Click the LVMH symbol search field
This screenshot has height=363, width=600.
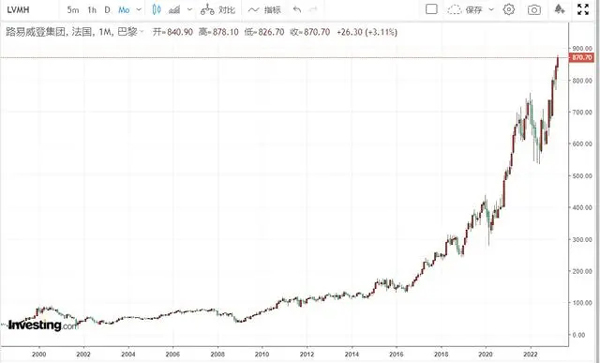(x=30, y=10)
